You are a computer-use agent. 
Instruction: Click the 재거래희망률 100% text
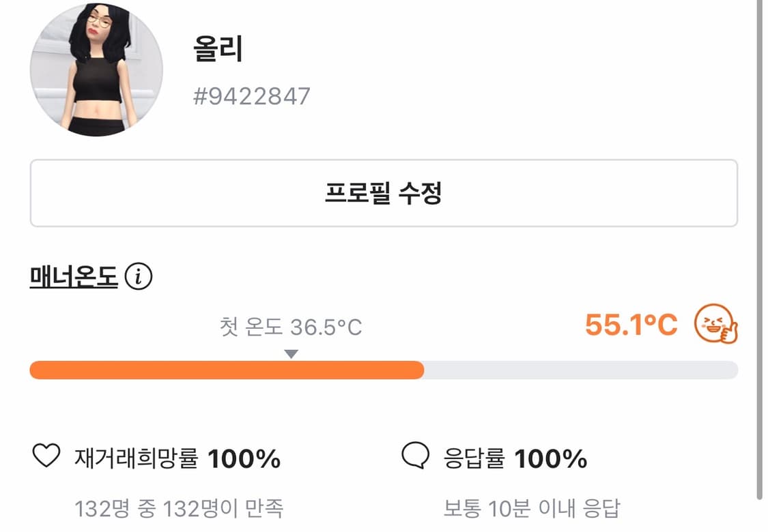click(x=177, y=458)
